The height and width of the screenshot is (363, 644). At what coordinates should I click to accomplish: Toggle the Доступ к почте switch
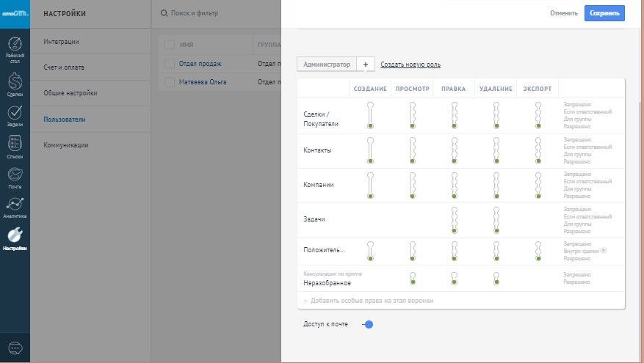pos(368,324)
